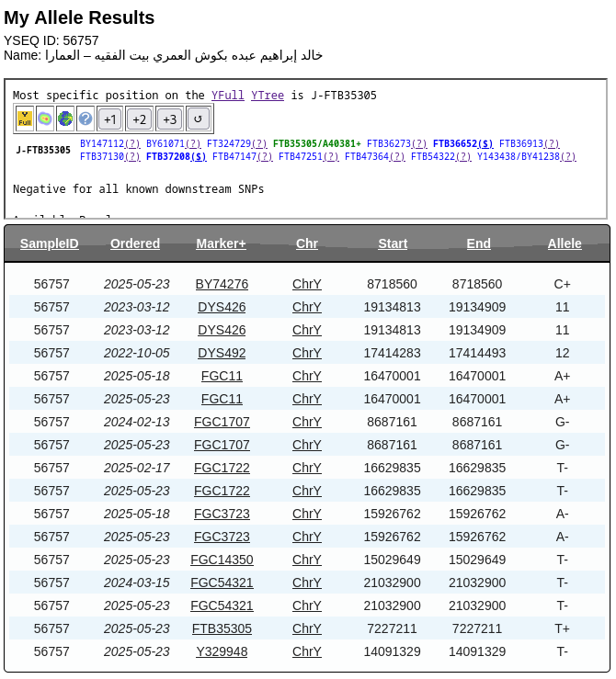Open FGC54321 marker ordered 2025-05-23
Image resolution: width=616 pixels, height=679 pixels.
[x=222, y=605]
